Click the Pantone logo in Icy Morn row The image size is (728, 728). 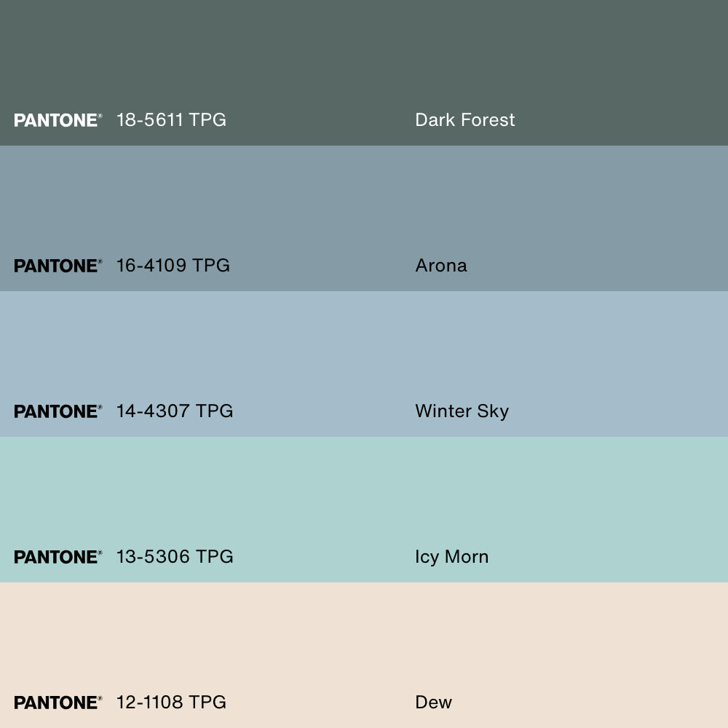tap(58, 557)
